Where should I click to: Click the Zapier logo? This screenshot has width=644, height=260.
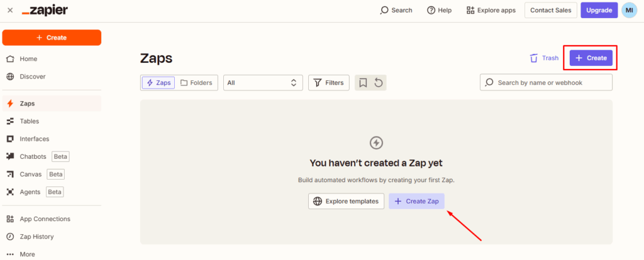pos(45,10)
